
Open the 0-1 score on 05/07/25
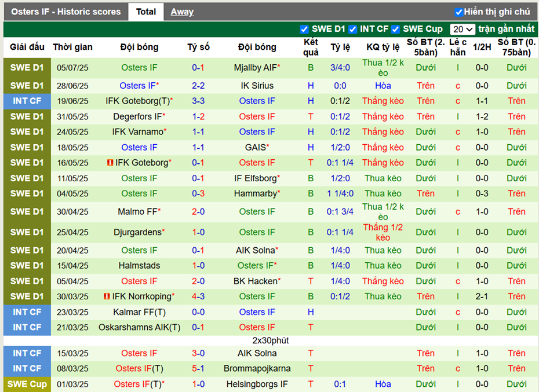[198, 68]
